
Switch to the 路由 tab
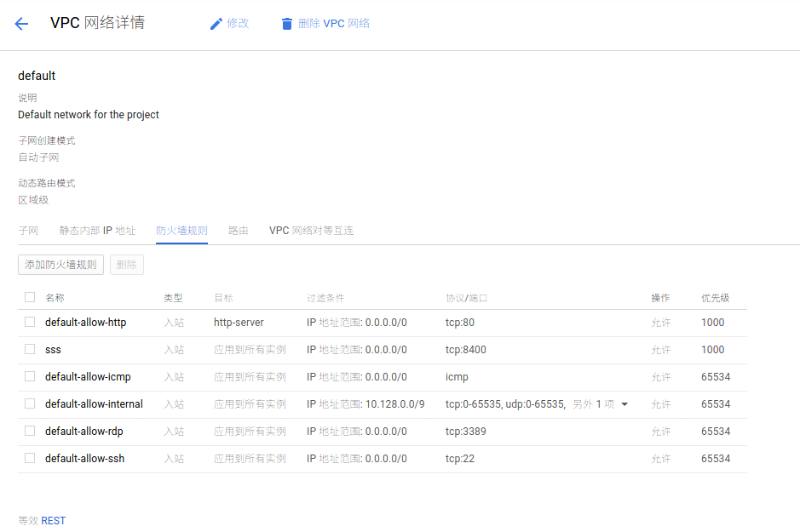coord(238,230)
